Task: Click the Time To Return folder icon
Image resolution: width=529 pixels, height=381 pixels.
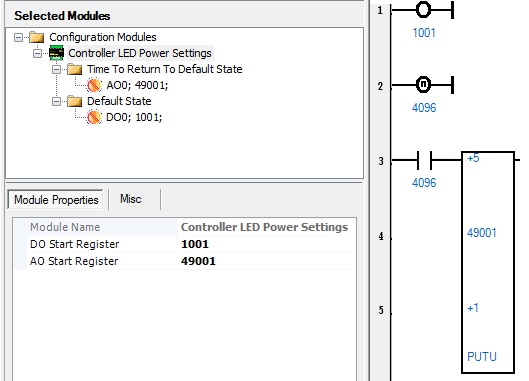Action: [75, 69]
